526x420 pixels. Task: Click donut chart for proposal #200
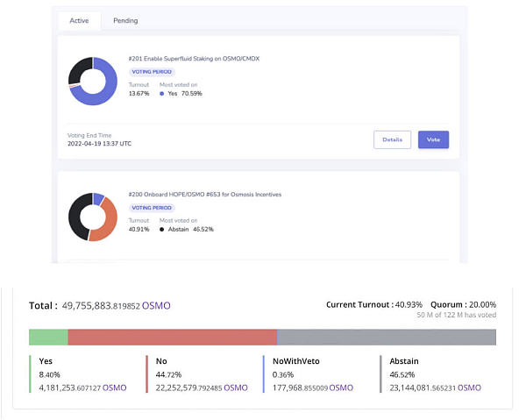pos(93,217)
